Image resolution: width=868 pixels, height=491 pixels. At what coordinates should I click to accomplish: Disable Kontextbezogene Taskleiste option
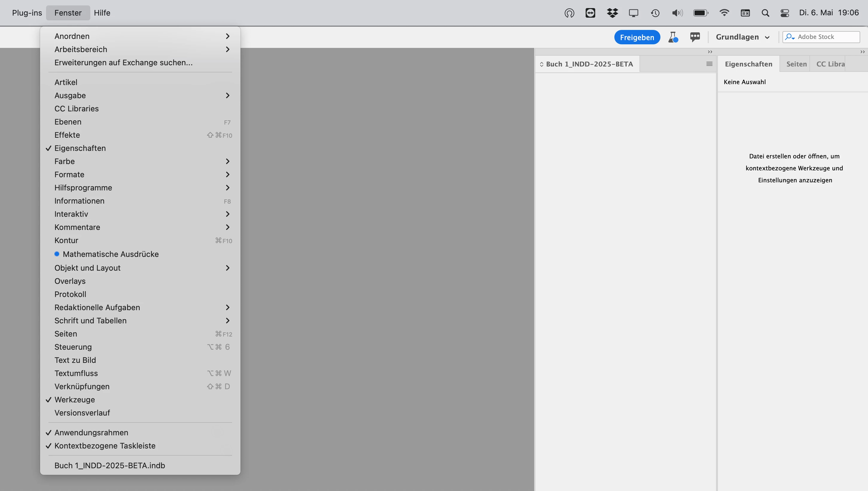105,446
